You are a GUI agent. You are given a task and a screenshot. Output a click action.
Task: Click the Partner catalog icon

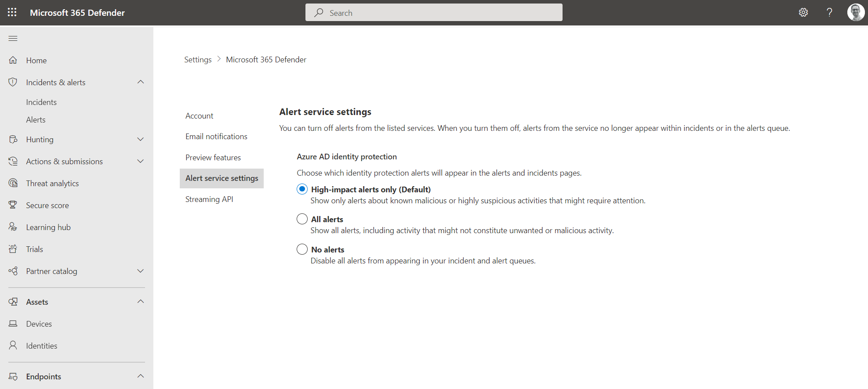(13, 271)
